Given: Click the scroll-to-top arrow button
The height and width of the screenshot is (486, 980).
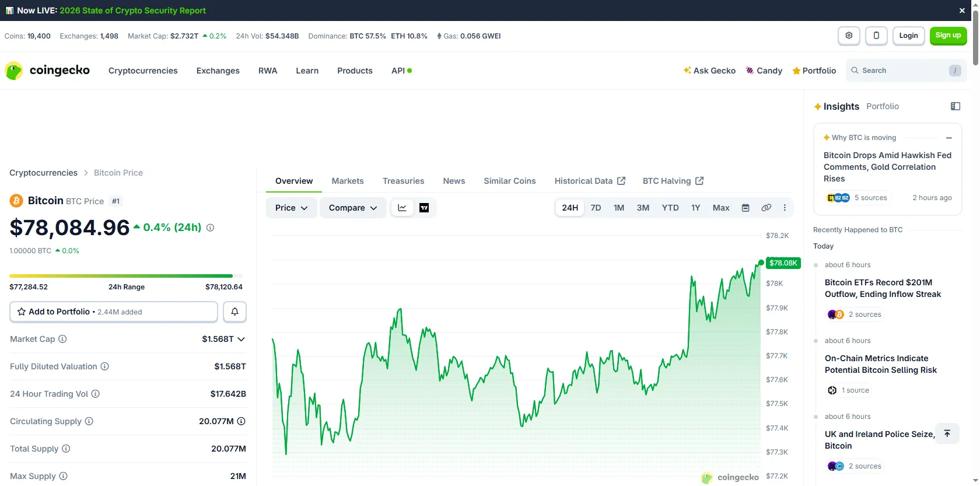Looking at the screenshot, I should [x=947, y=433].
